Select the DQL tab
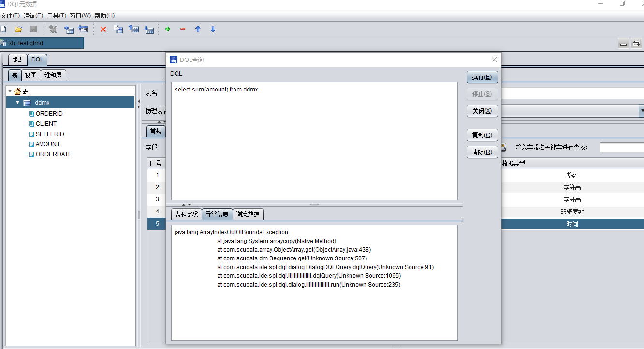The image size is (644, 349). pyautogui.click(x=37, y=60)
